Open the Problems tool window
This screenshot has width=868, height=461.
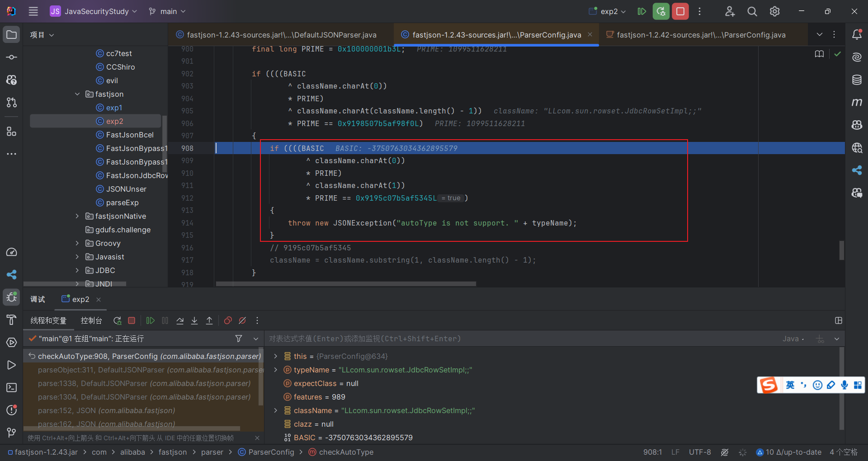(x=12, y=410)
